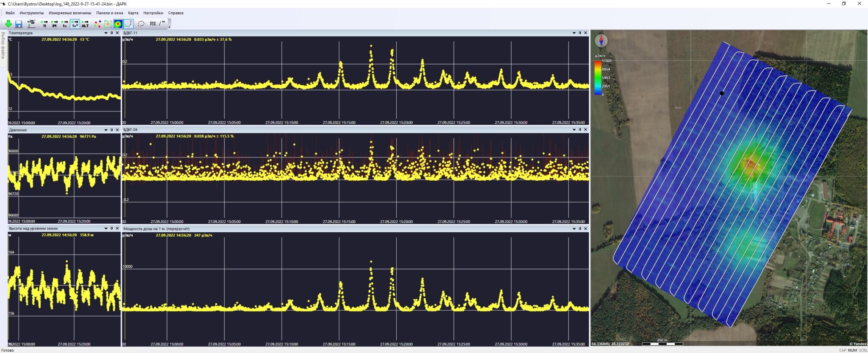Open Давление panel dropdown arrow
The image size is (868, 353).
tap(106, 130)
